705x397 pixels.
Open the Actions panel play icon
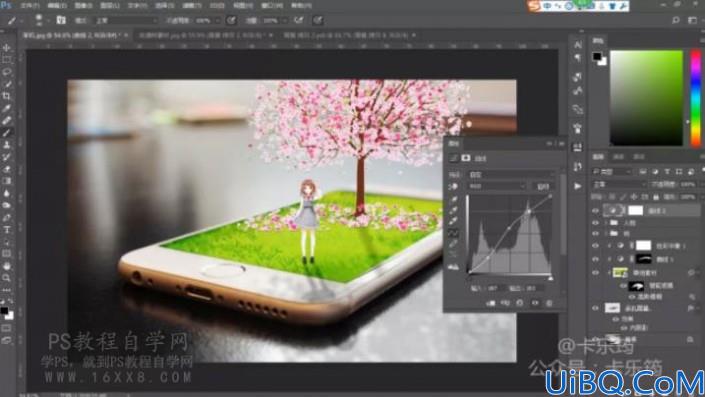(578, 186)
